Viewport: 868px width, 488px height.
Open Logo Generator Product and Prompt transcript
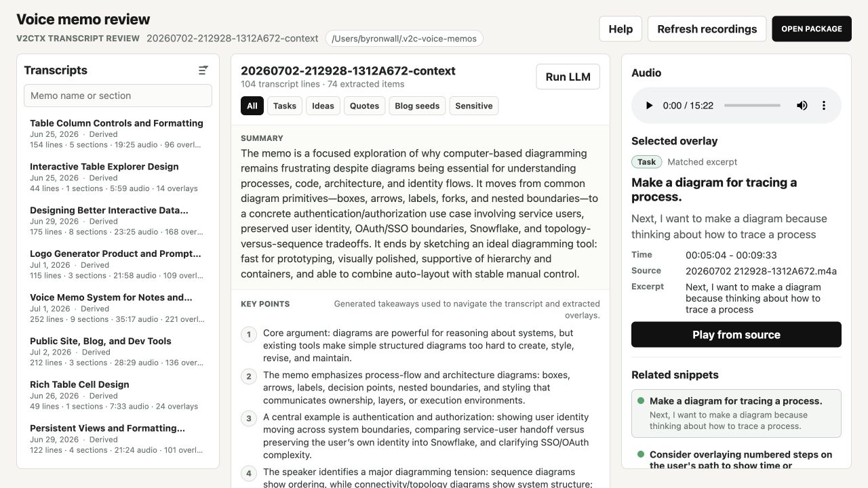(x=118, y=264)
